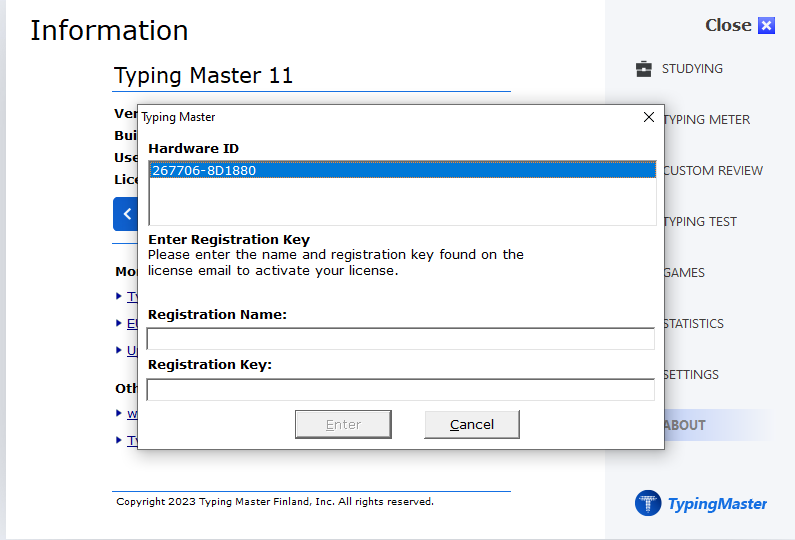Viewport: 795px width, 540px height.
Task: Click the Registration Name text field
Action: pyautogui.click(x=400, y=339)
